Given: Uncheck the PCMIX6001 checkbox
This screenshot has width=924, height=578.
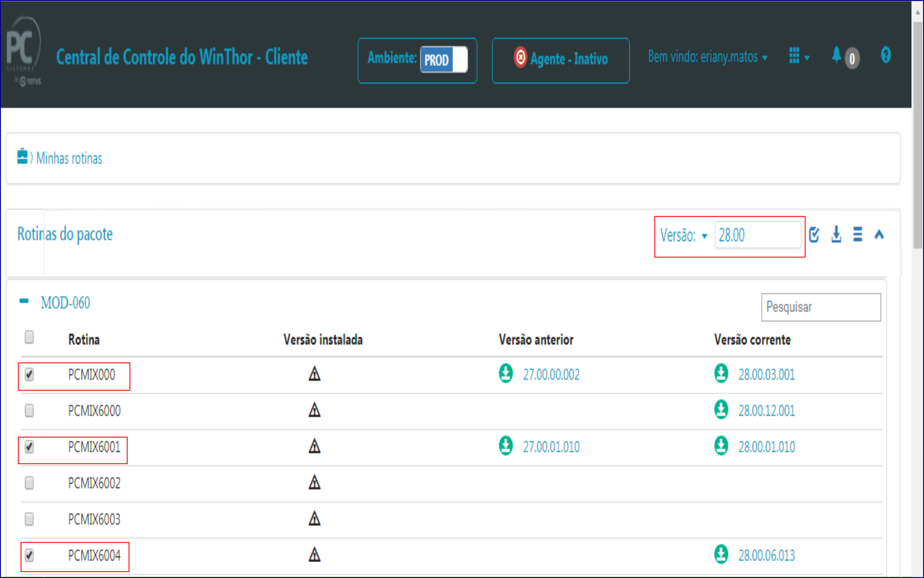Looking at the screenshot, I should coord(29,447).
